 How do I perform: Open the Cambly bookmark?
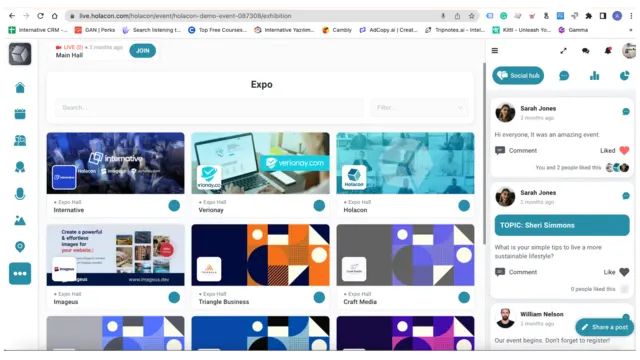(x=337, y=30)
